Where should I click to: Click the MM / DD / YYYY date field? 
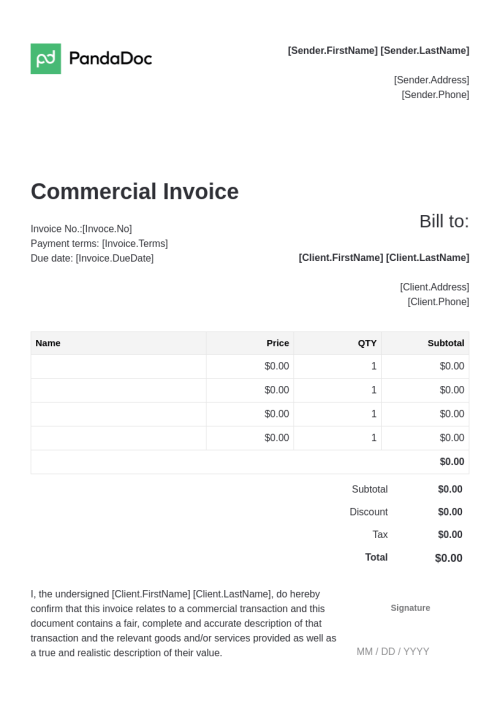tap(393, 651)
